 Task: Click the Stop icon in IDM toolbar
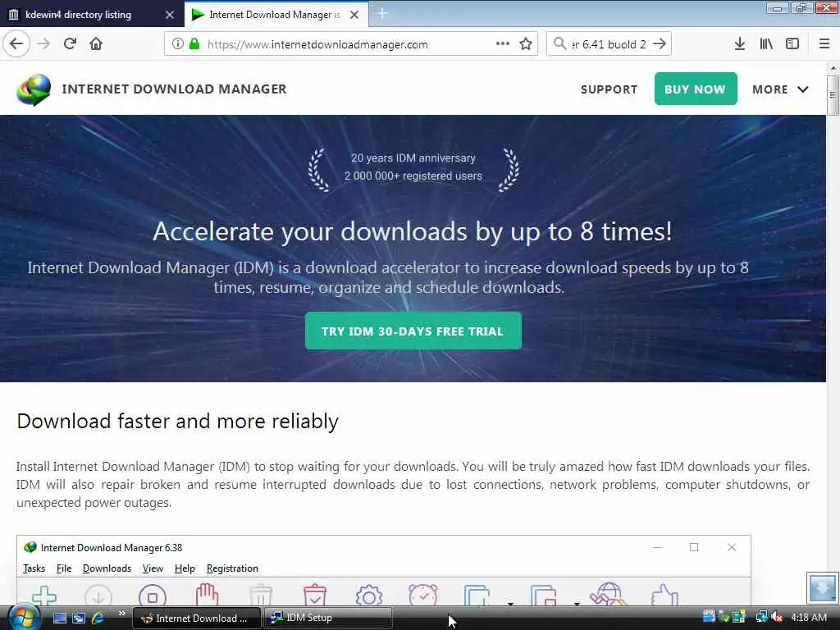pos(153,596)
